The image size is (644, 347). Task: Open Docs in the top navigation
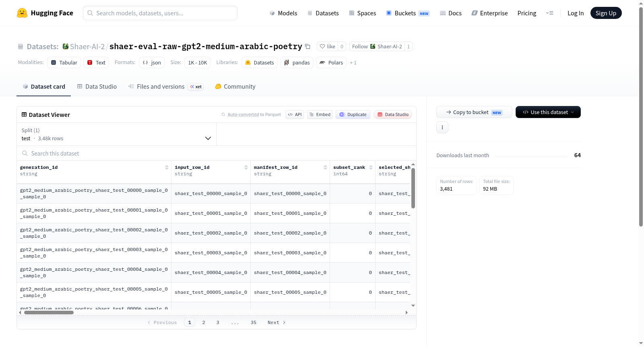tap(450, 13)
